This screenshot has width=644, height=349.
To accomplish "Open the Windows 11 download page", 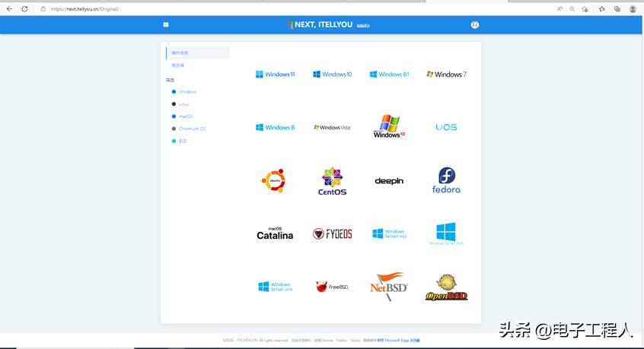I will pos(275,75).
